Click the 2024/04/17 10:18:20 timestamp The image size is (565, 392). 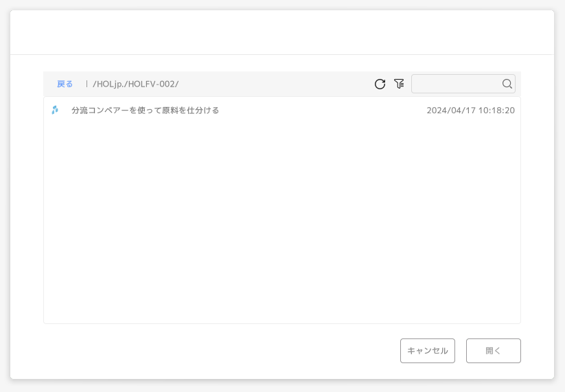[470, 111]
